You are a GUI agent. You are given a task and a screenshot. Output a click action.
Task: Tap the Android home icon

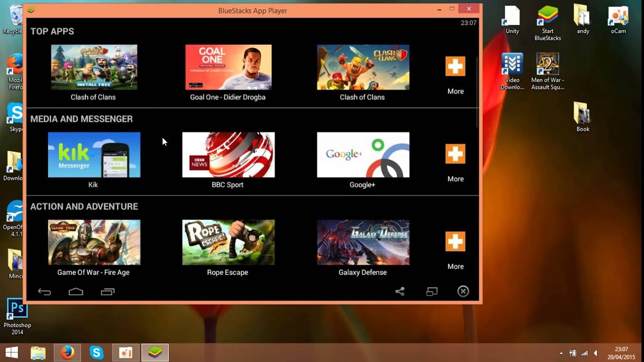76,292
